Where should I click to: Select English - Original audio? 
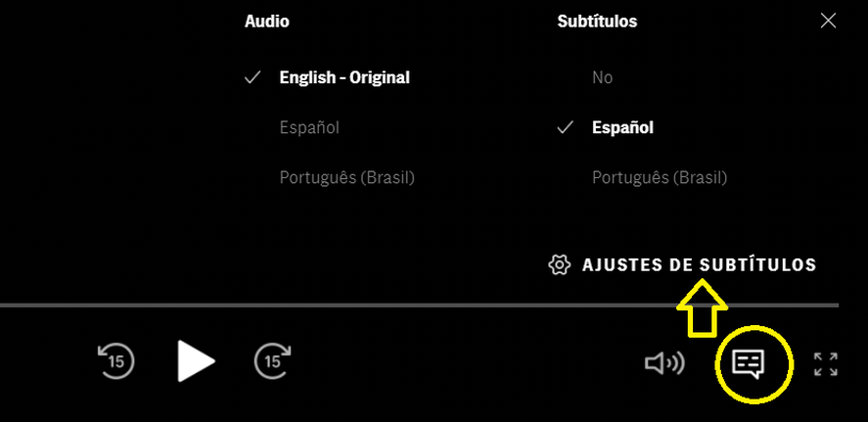[344, 77]
